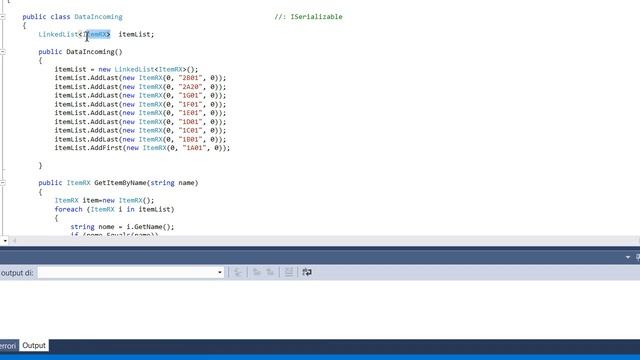Click the Find Message in Code icon
Viewport: 640px width, 360px height.
(238, 272)
